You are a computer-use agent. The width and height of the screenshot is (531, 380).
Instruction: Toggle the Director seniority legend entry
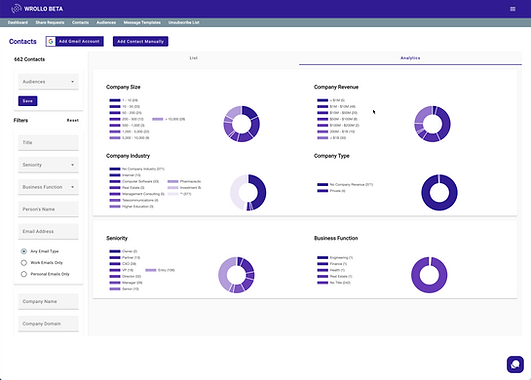point(125,276)
